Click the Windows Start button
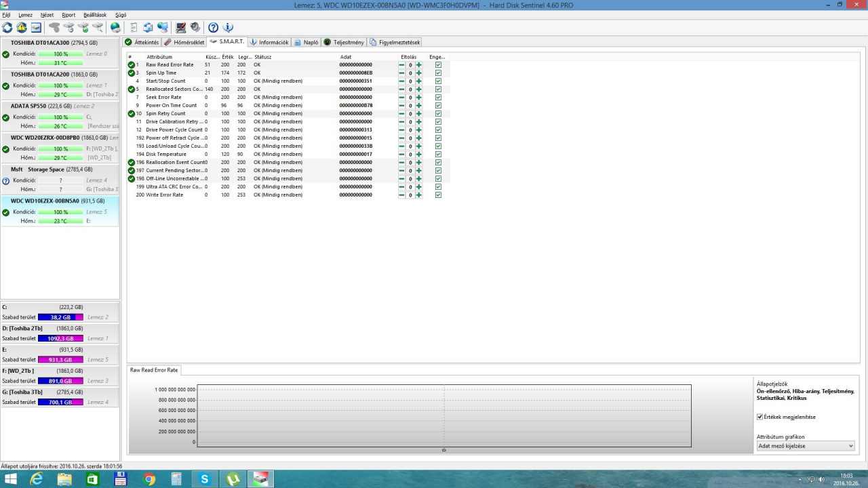Viewport: 868px width, 488px height. tap(11, 479)
